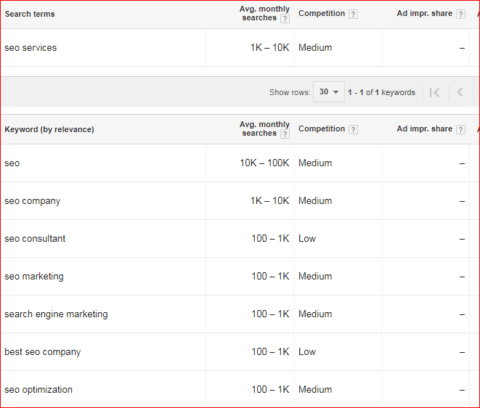This screenshot has width=480, height=408.
Task: Select the 'seo services' search term
Action: point(31,48)
